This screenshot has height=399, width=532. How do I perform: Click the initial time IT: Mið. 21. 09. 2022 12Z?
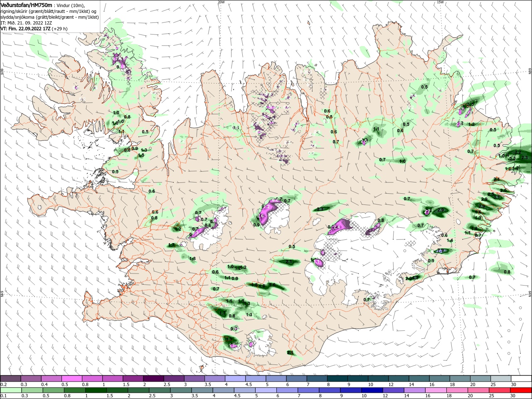click(26, 23)
